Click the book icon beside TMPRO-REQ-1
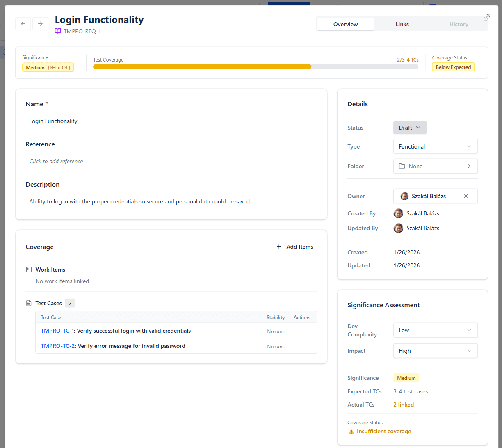The height and width of the screenshot is (448, 502). pyautogui.click(x=58, y=31)
